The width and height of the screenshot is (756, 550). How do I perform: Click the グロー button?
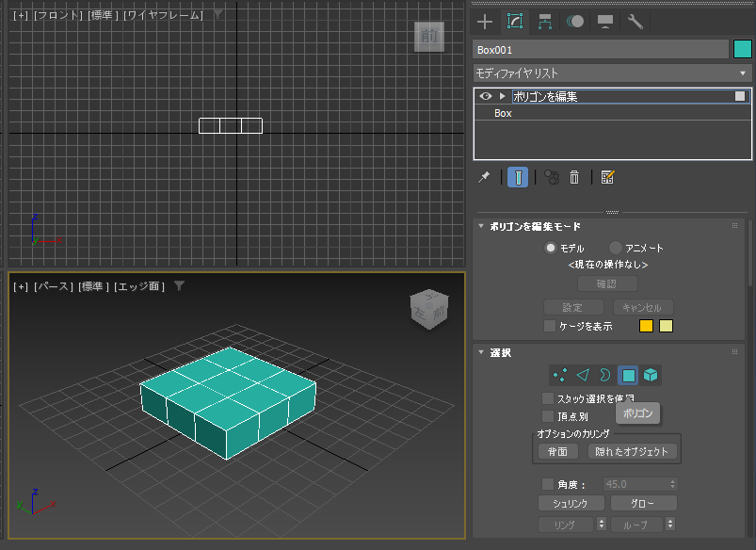[x=643, y=503]
